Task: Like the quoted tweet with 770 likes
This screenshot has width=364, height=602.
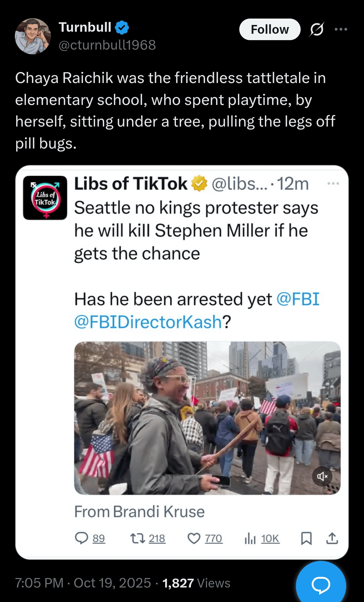Action: point(194,538)
